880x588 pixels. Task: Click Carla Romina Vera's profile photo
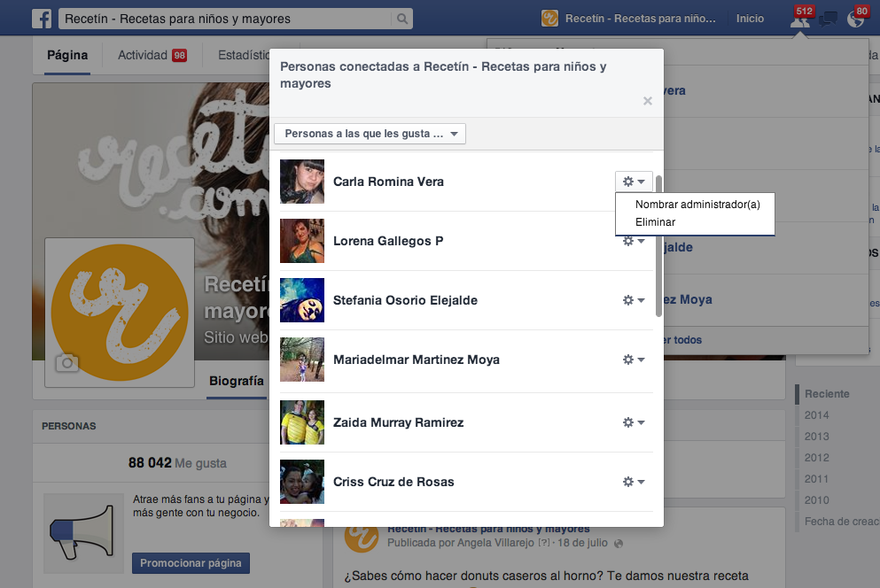coord(302,182)
